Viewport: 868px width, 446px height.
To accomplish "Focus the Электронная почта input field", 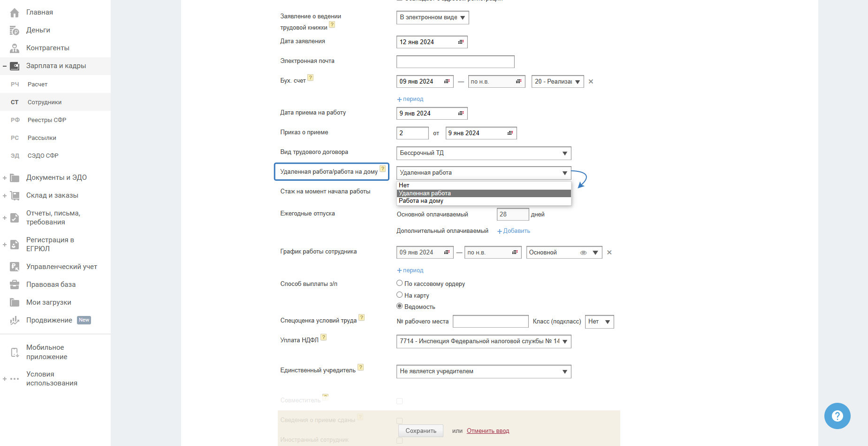I will pos(455,62).
